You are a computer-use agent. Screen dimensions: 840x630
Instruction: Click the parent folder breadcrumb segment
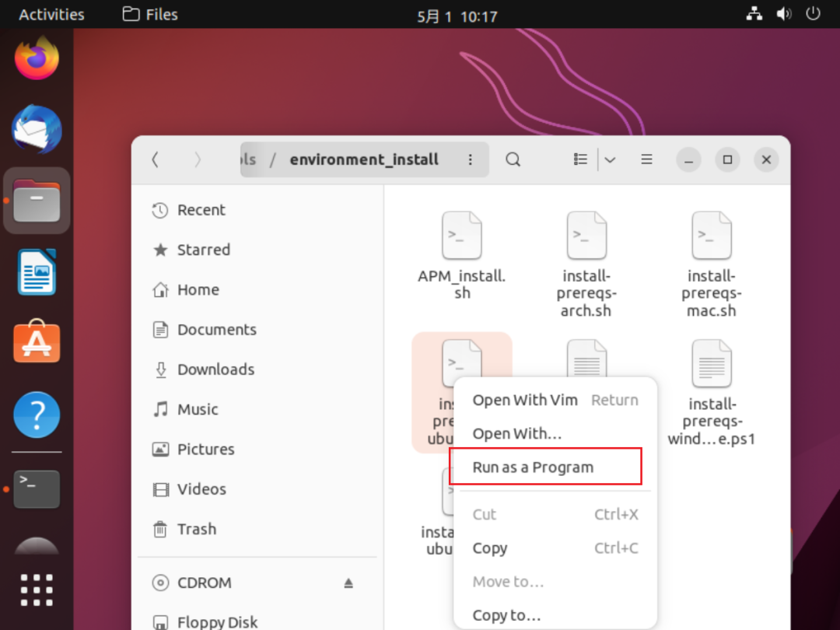pos(249,159)
